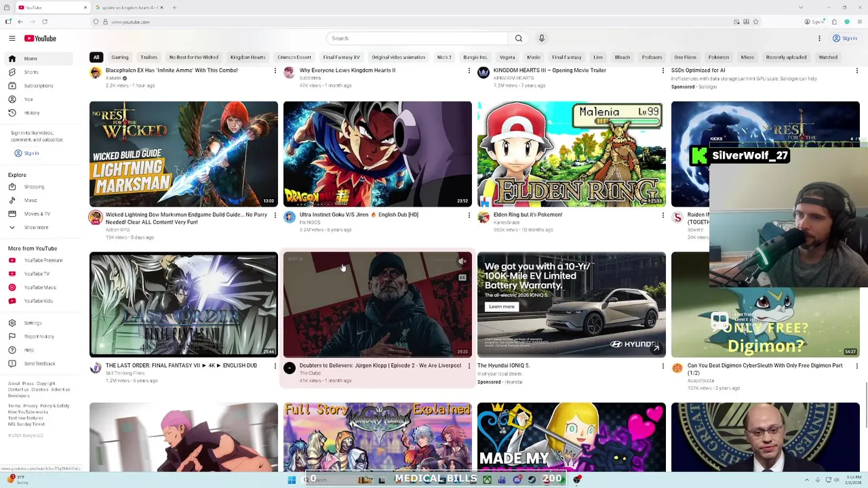Open Can You Beat Digimon CyberSleuth title
Screen dimensions: 868x488
point(765,369)
